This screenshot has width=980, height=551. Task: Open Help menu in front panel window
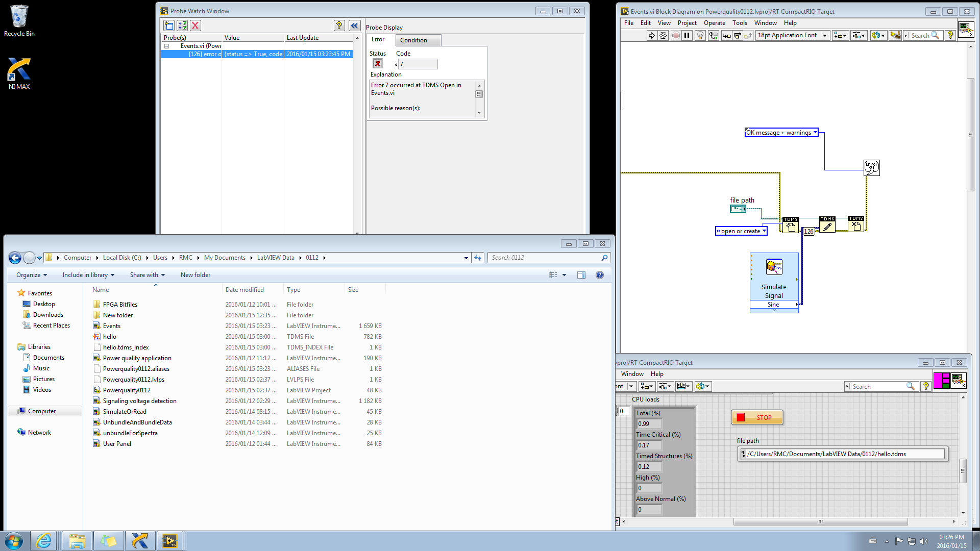(657, 374)
